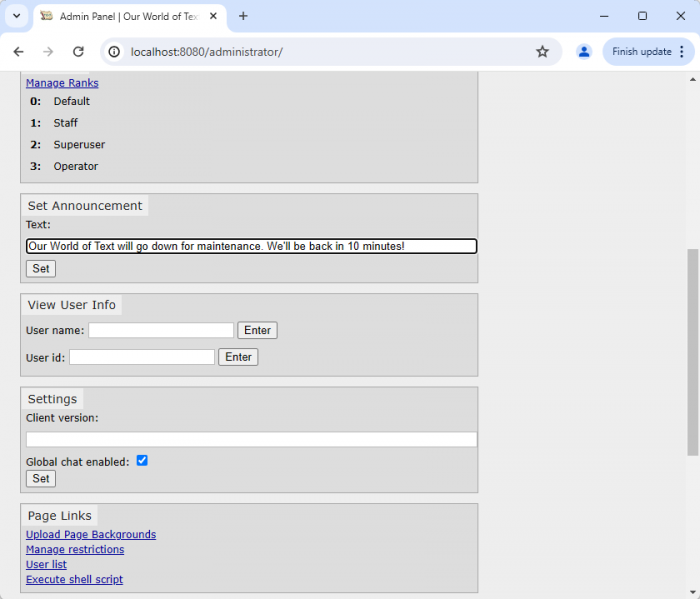
Task: Expand the tab search dropdown arrow
Action: (x=16, y=16)
